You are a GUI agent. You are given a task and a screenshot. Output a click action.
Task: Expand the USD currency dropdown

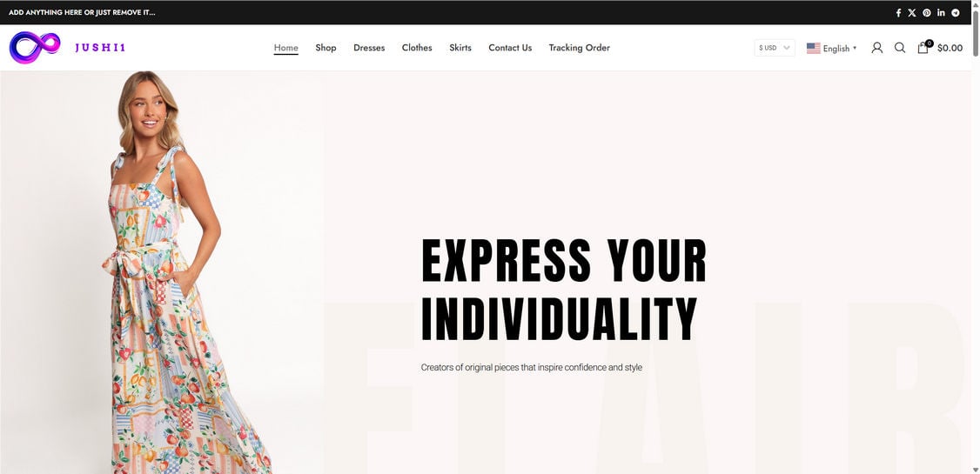click(x=775, y=48)
